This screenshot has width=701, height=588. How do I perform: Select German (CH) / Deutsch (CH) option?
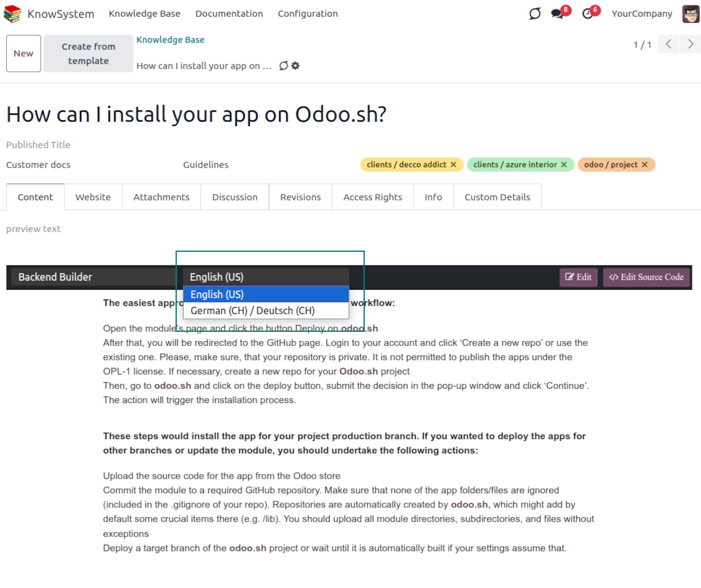pyautogui.click(x=266, y=311)
